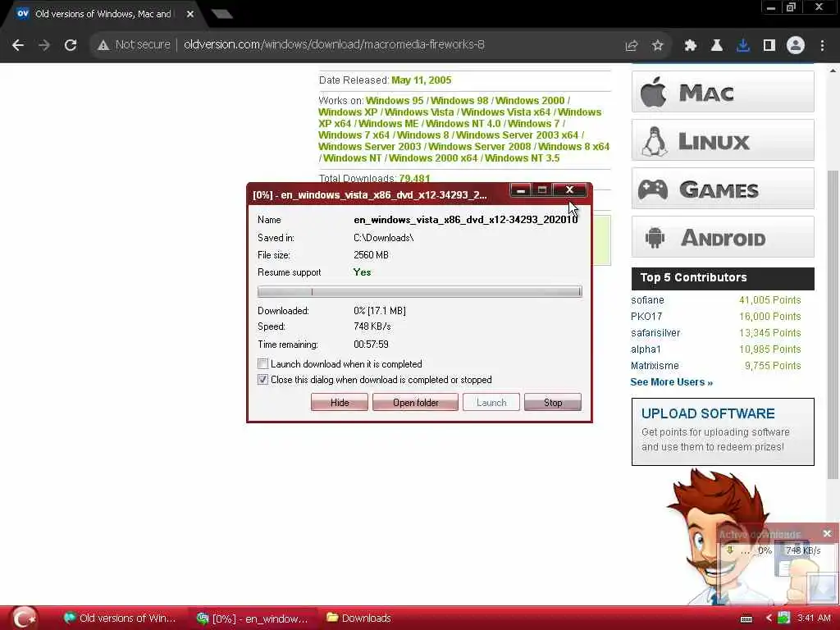Click the See More Users link

[671, 382]
